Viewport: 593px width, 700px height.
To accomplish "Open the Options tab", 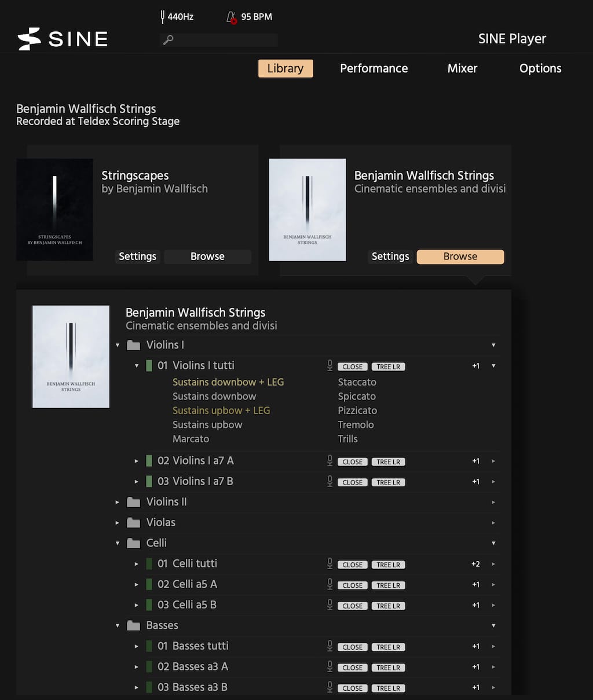I will (x=540, y=68).
